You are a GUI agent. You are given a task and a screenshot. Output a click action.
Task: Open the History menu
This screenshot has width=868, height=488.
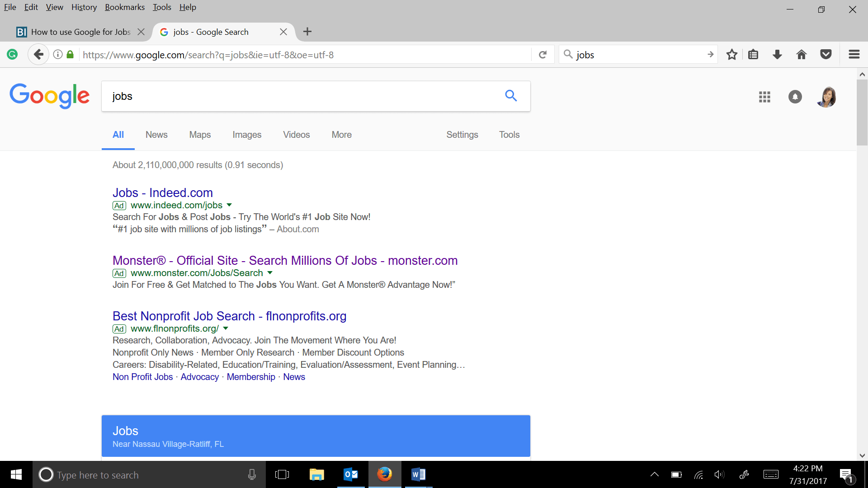click(x=84, y=7)
